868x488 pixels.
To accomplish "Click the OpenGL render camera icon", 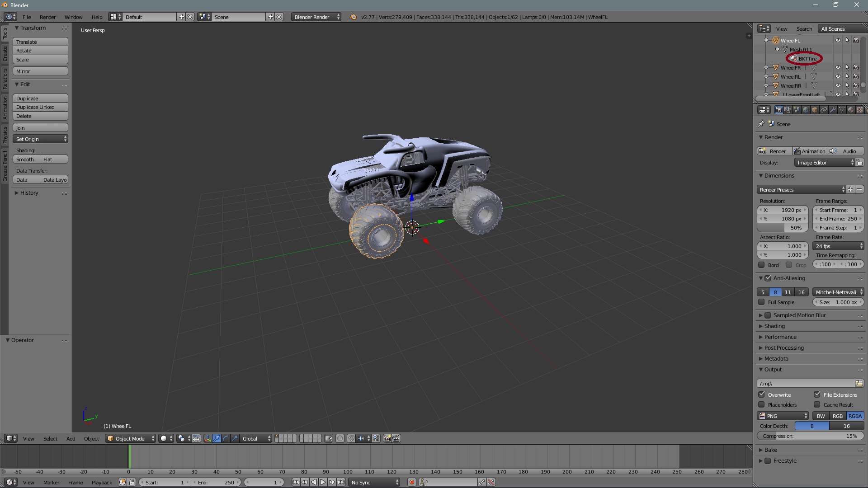I will 387,438.
